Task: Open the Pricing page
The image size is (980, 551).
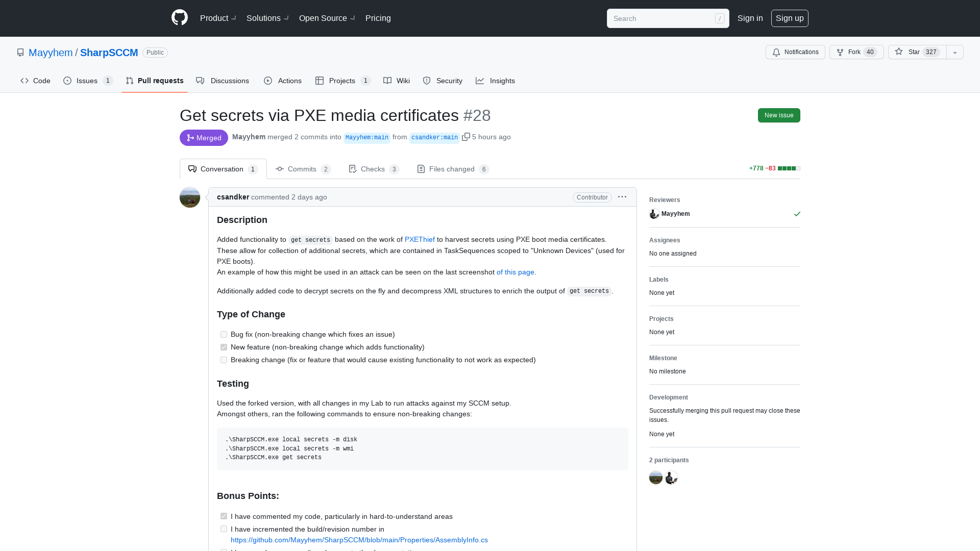Action: tap(378, 18)
